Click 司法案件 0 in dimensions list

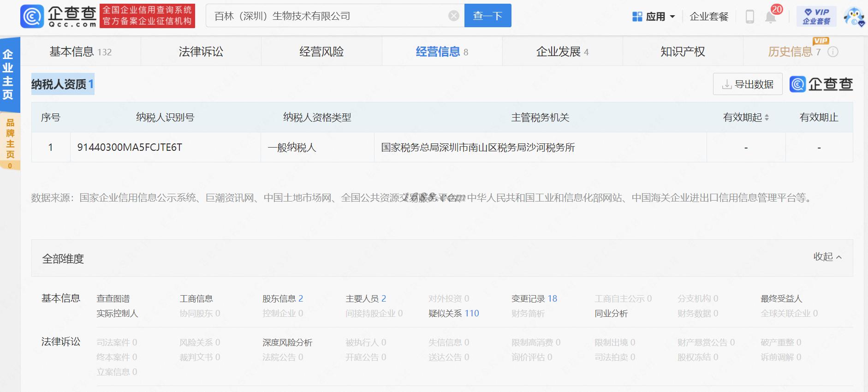117,343
